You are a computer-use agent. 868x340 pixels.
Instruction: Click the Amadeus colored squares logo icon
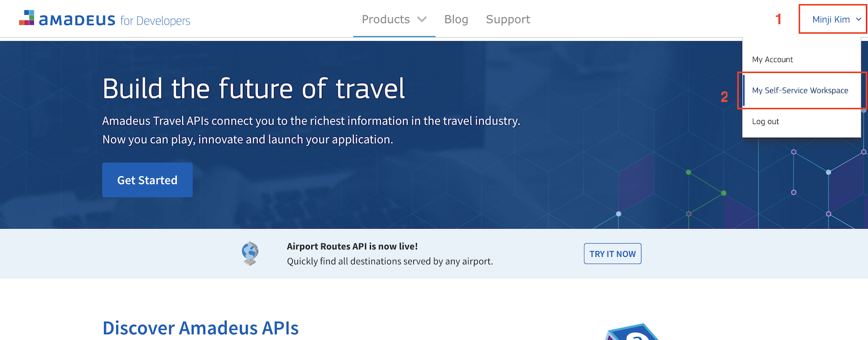pos(27,17)
